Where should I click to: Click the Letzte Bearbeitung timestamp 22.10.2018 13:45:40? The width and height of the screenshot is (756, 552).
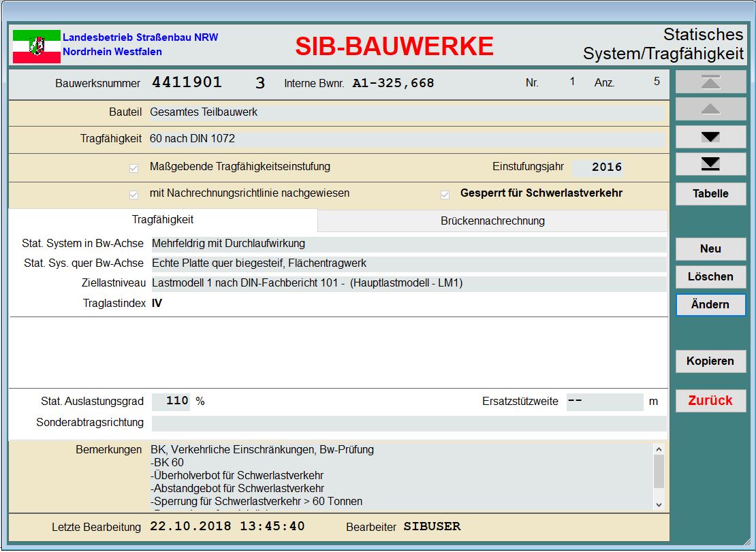point(227,526)
